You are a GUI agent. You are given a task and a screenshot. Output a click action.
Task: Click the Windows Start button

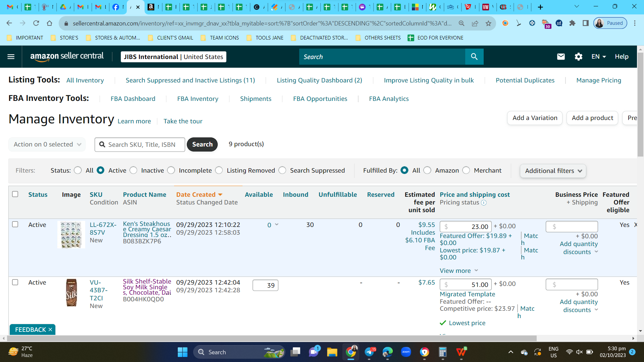[x=182, y=352]
